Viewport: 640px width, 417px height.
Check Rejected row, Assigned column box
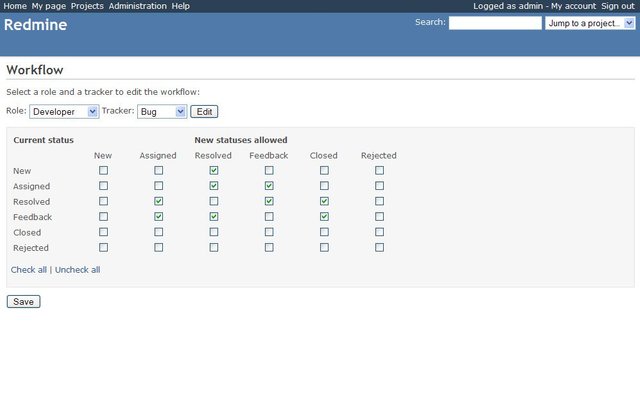(158, 247)
